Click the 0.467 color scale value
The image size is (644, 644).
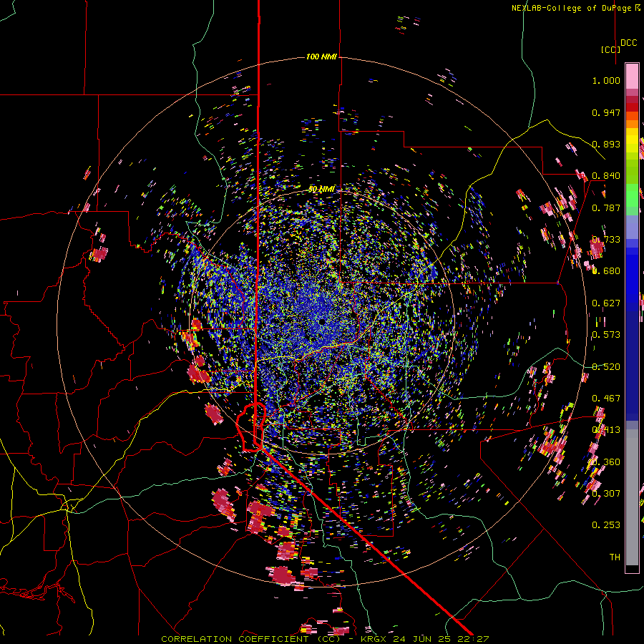[606, 399]
